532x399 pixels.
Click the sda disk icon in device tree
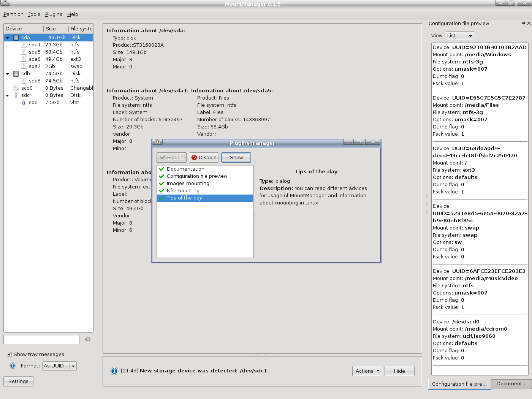click(16, 38)
